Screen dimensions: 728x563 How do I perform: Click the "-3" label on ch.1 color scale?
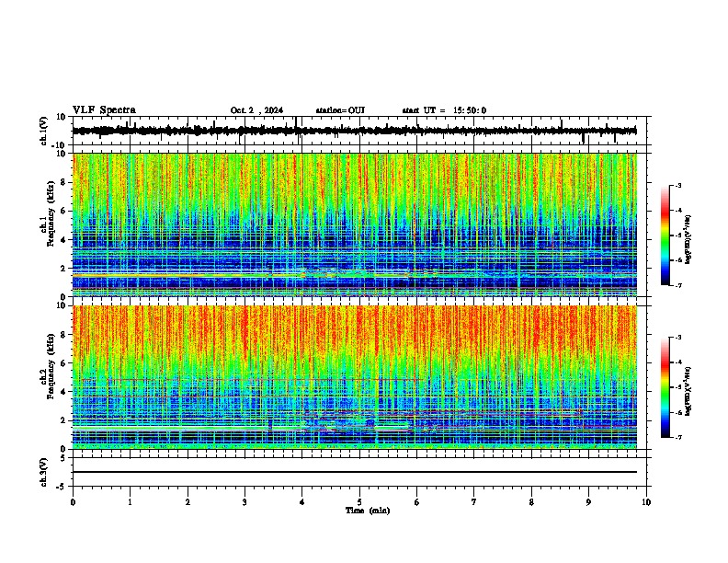point(677,186)
